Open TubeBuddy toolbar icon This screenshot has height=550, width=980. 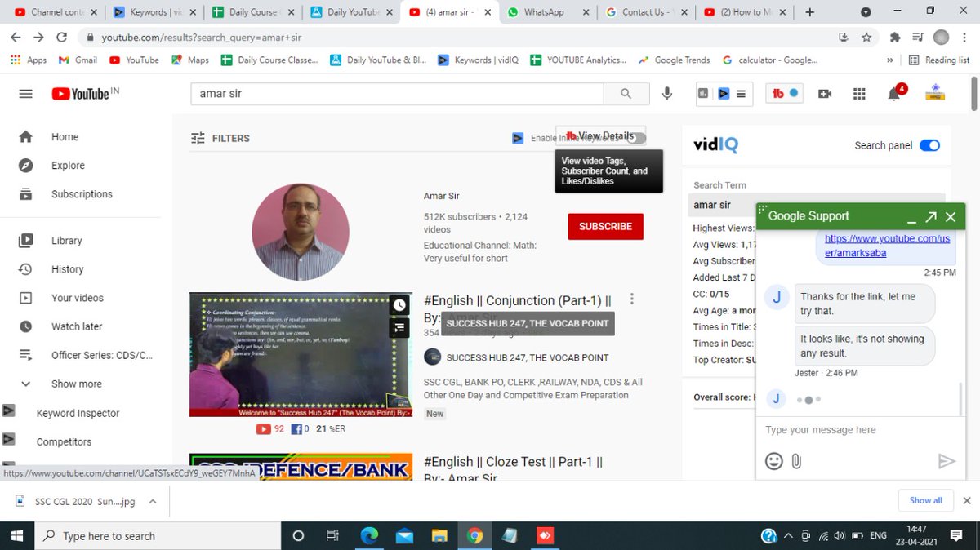pos(786,94)
